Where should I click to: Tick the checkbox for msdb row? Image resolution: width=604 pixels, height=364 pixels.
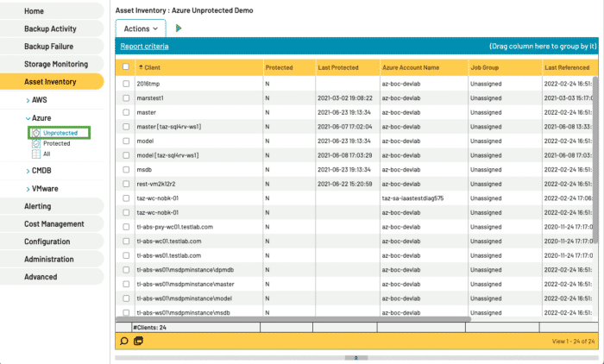tap(126, 169)
